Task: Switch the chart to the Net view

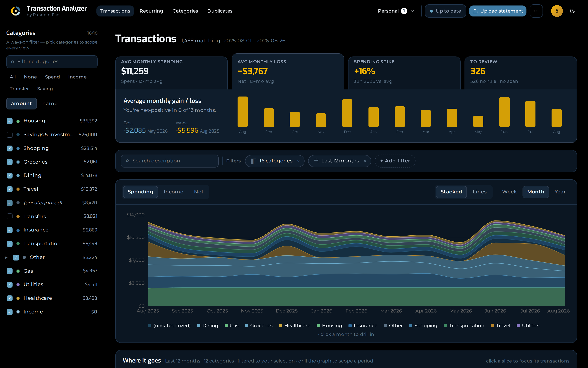Action: 198,192
